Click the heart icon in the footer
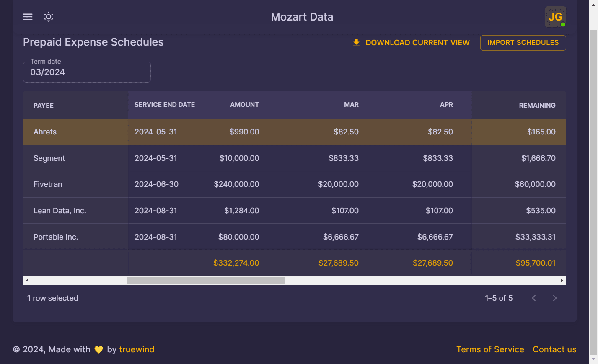Viewport: 598px width, 364px height. pyautogui.click(x=98, y=349)
